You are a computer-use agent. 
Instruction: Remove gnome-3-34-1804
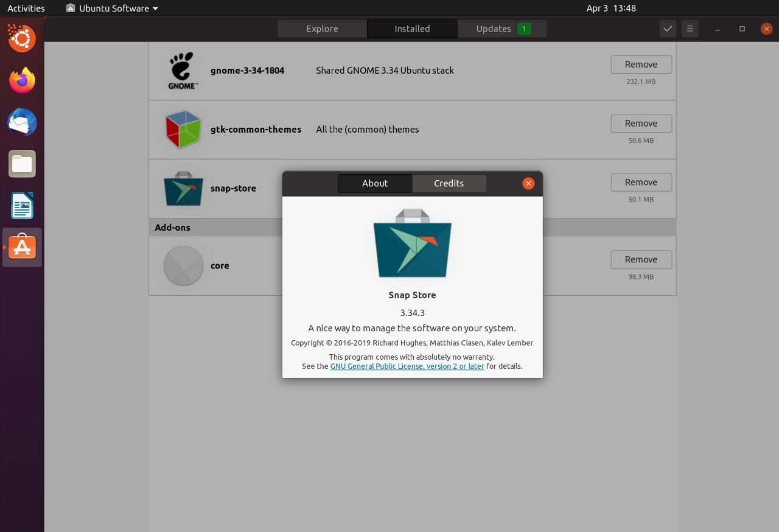coord(641,65)
